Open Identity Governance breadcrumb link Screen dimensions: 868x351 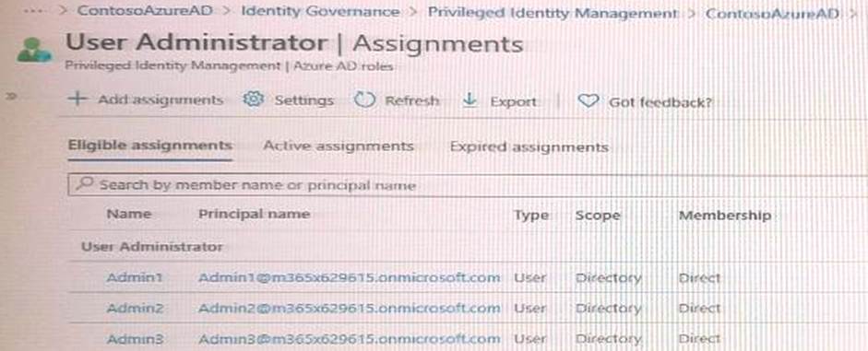point(320,12)
